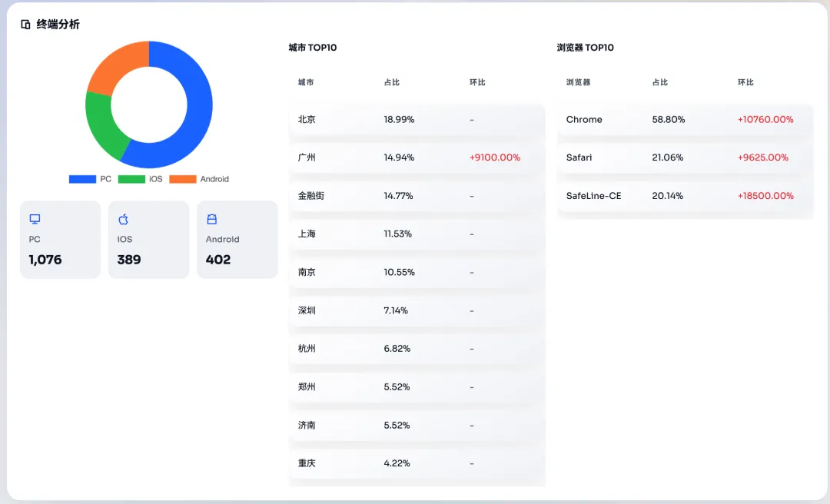
Task: Click Safari's +9625.00% change value
Action: tap(762, 157)
